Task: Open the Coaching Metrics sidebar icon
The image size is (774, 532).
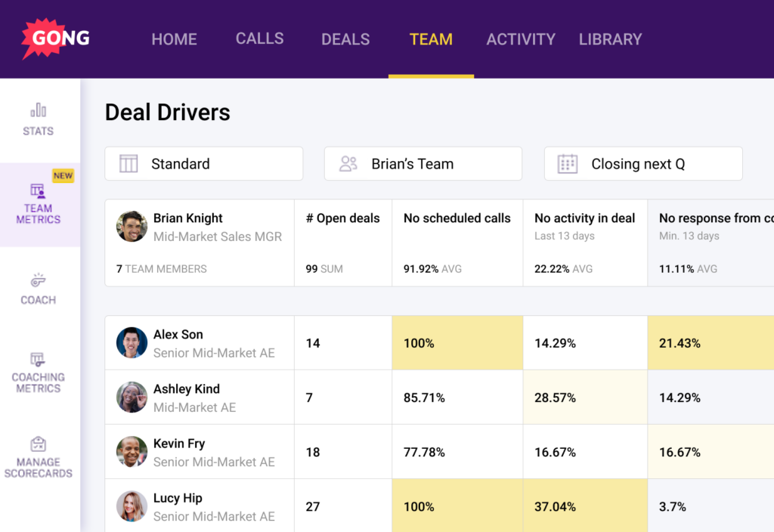Action: coord(38,359)
